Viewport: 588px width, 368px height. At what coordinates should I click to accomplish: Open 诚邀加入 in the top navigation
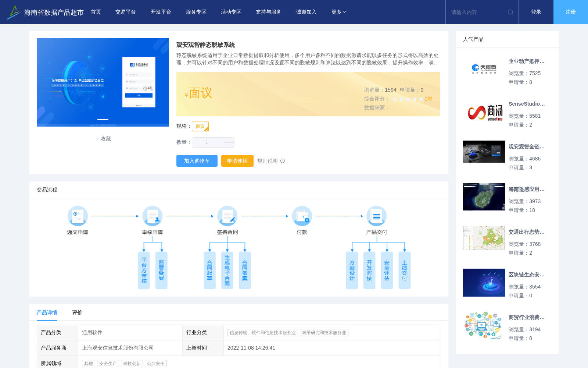click(306, 12)
